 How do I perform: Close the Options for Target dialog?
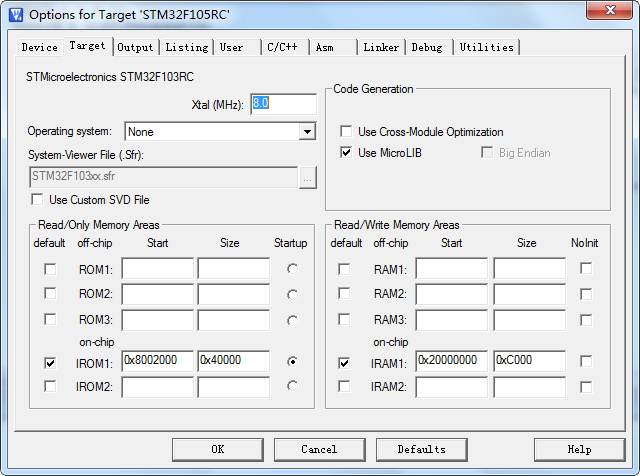[x=610, y=10]
